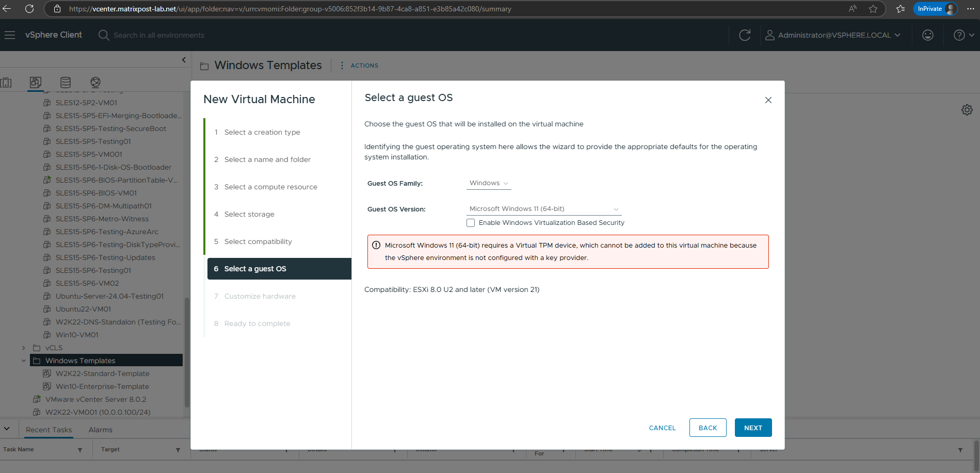The image size is (980, 473).
Task: Click the browser address bar URL
Action: [x=290, y=9]
